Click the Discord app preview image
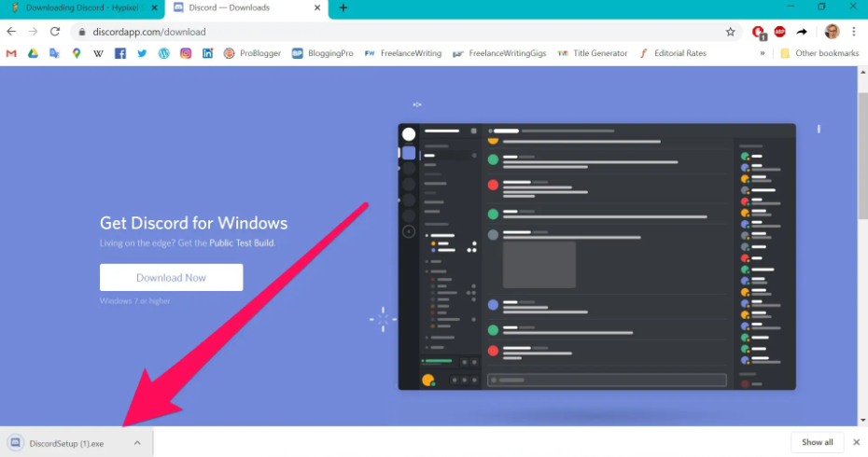868x457 pixels. (596, 256)
